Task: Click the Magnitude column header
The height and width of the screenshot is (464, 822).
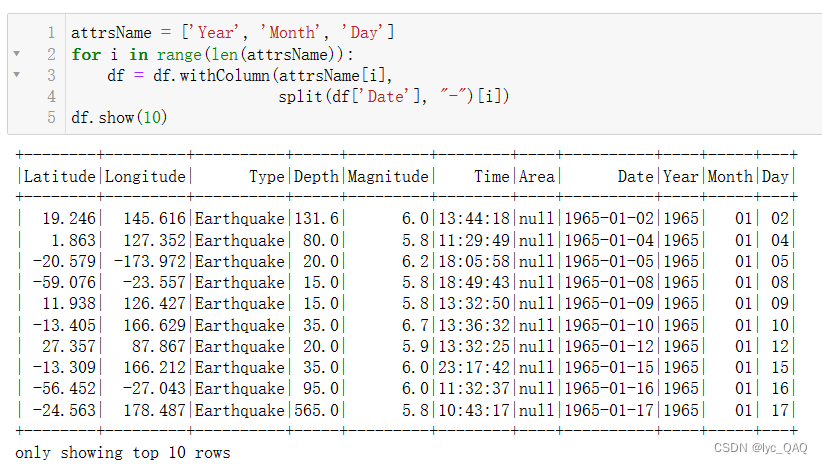Action: (x=388, y=177)
